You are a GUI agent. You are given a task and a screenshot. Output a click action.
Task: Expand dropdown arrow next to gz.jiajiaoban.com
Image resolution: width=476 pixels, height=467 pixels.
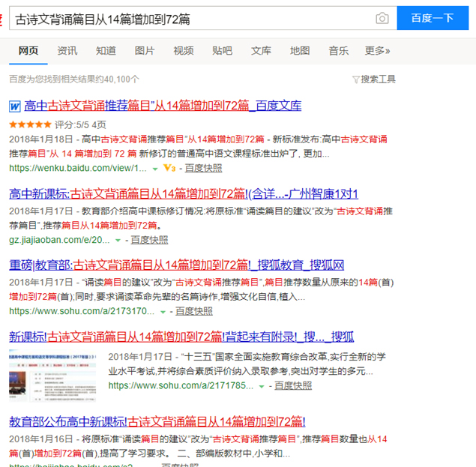pos(118,241)
